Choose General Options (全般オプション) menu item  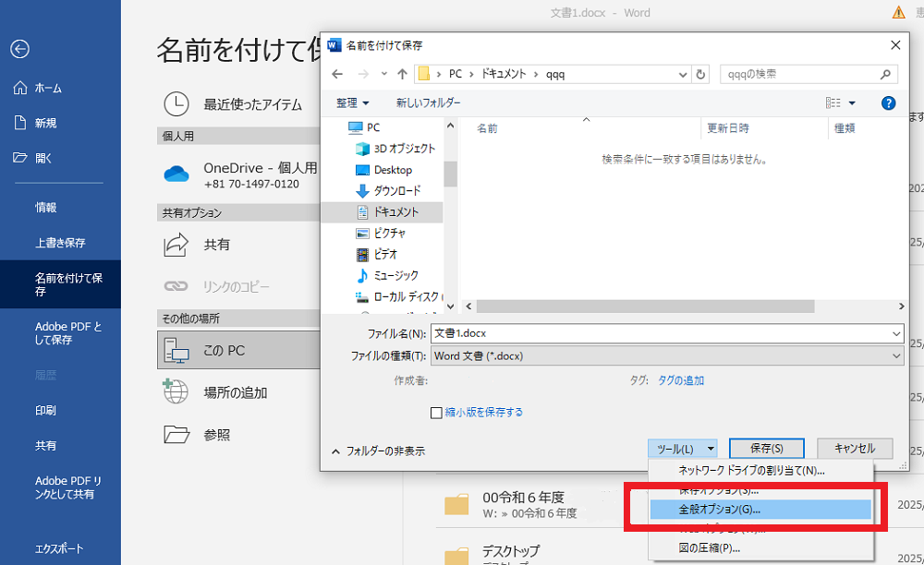(x=760, y=510)
